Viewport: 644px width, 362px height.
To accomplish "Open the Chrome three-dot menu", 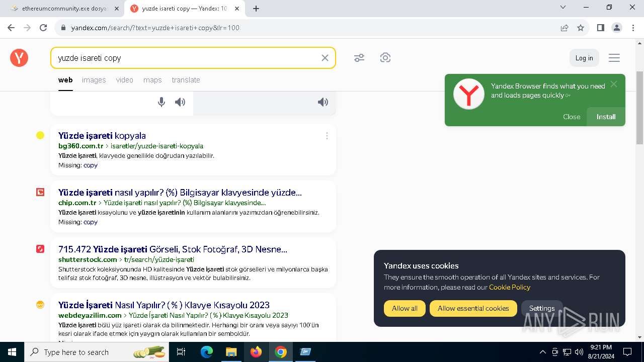I will [633, 28].
